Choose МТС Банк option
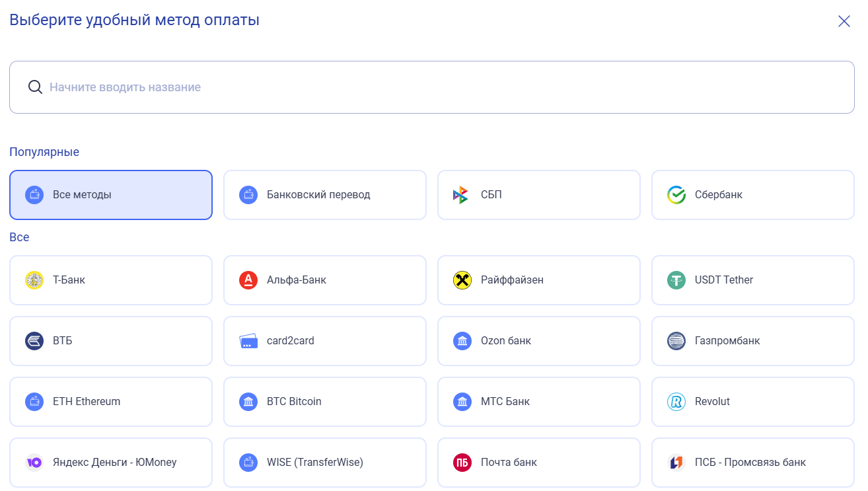The height and width of the screenshot is (491, 868). (x=539, y=402)
